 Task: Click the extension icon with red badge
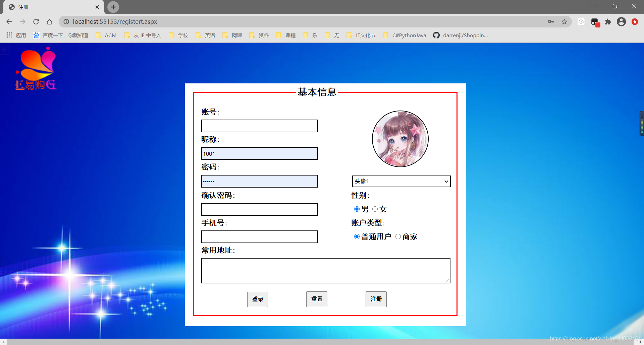click(x=595, y=22)
